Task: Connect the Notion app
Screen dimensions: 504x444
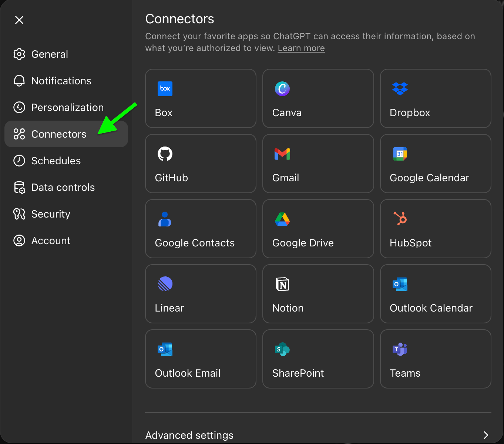Action: 318,294
